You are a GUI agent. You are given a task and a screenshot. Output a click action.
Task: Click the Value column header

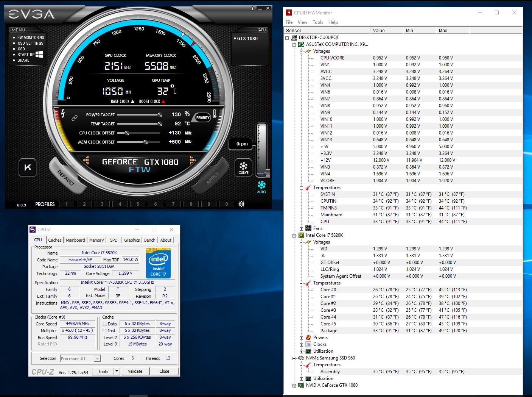(x=387, y=30)
